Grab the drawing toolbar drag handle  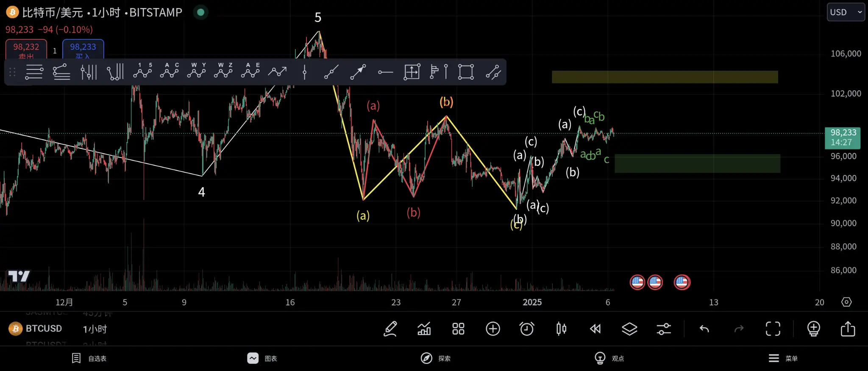(12, 72)
